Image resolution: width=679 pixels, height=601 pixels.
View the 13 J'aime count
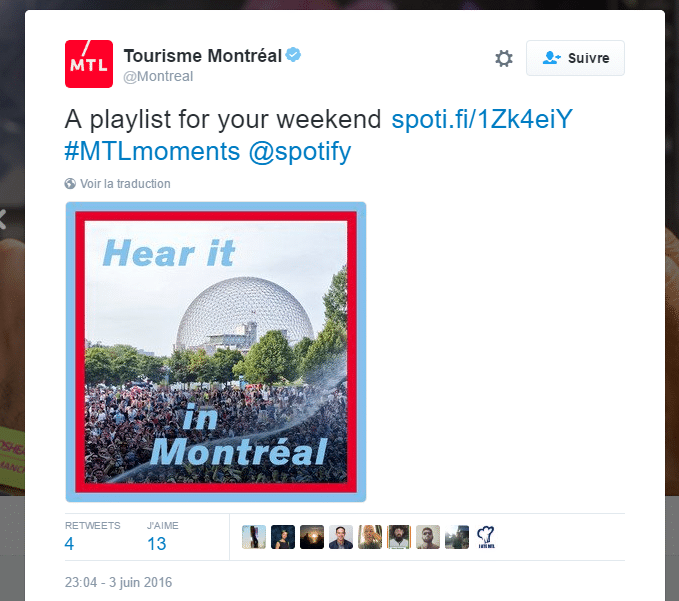[x=157, y=543]
